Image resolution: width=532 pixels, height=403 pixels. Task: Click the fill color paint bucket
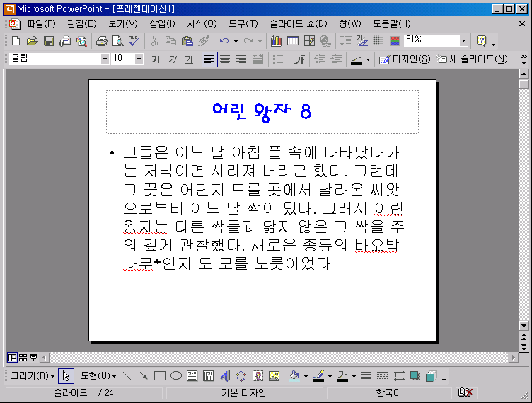(295, 376)
